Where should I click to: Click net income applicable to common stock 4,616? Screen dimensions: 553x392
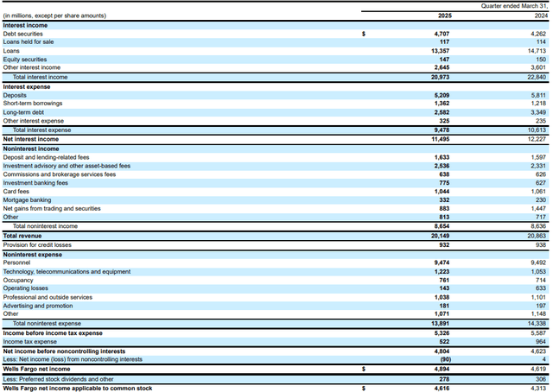click(442, 389)
